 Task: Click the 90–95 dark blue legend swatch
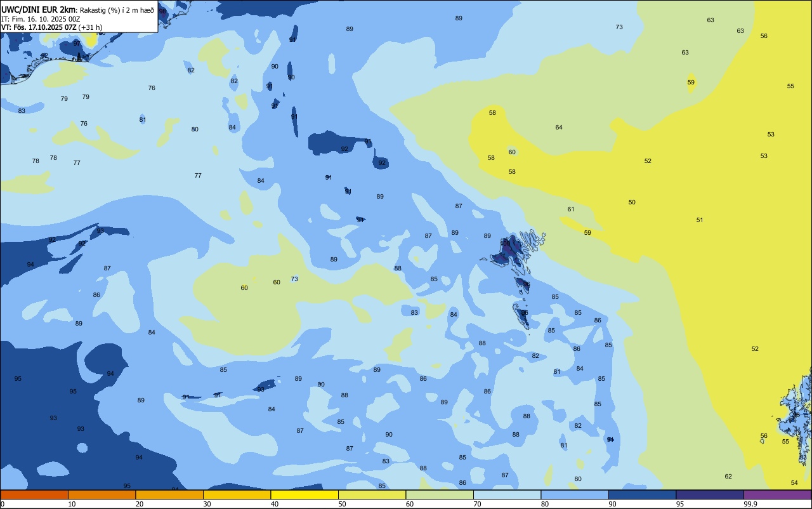(642, 494)
